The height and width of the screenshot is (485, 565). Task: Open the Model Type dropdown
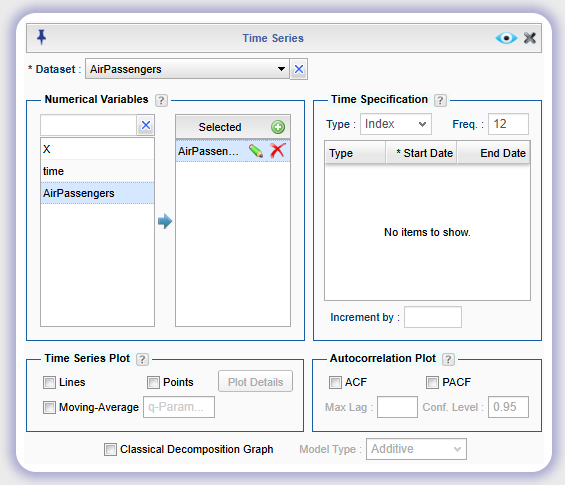coord(416,449)
